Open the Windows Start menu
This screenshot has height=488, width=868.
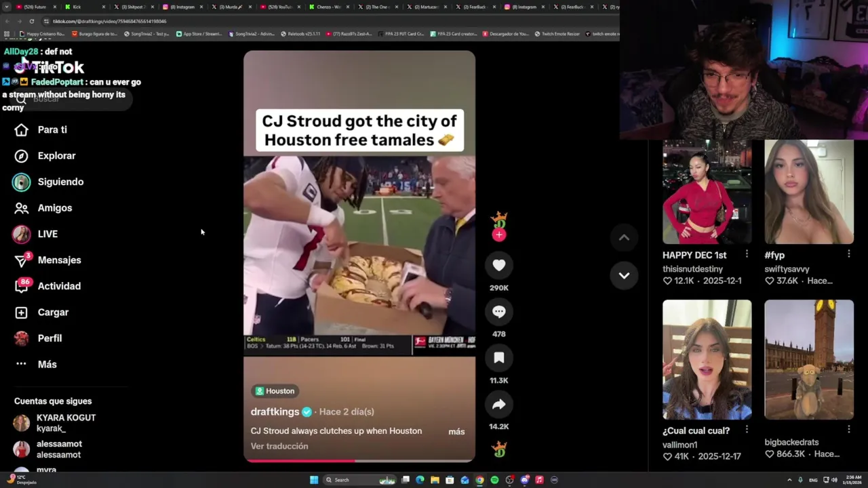(314, 480)
